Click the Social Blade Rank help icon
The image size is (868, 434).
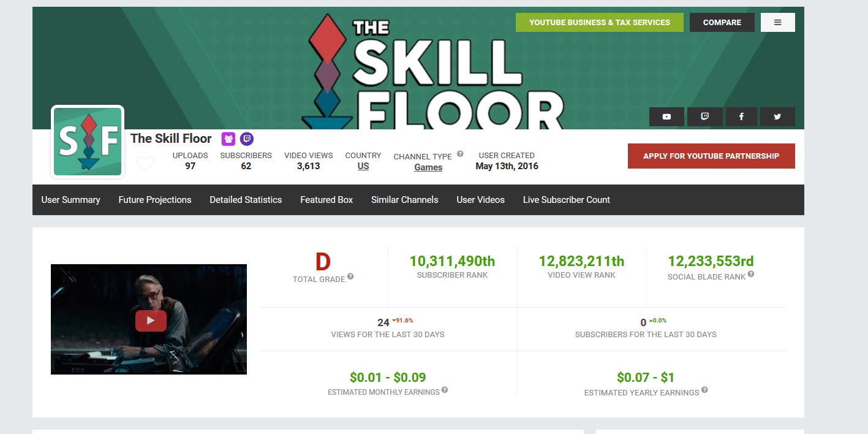(x=751, y=275)
